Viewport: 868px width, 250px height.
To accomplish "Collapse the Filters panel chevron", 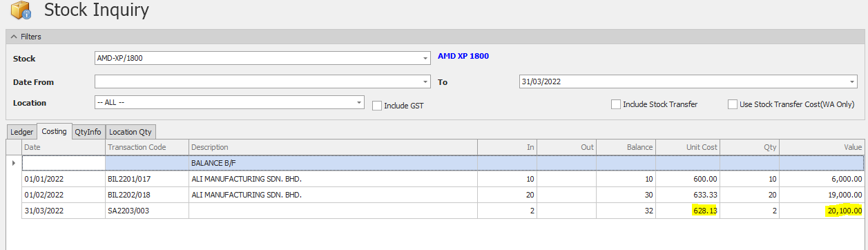I will click(13, 37).
